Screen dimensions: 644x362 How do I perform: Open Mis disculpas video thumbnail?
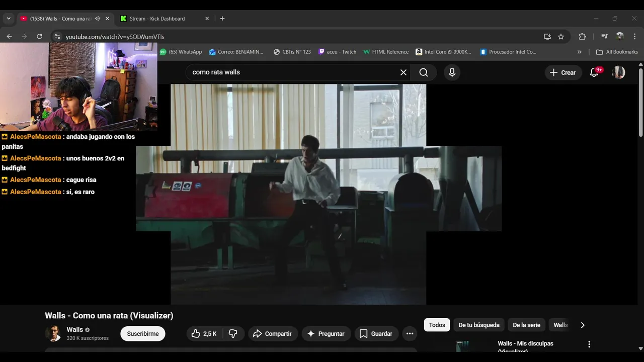(x=463, y=347)
